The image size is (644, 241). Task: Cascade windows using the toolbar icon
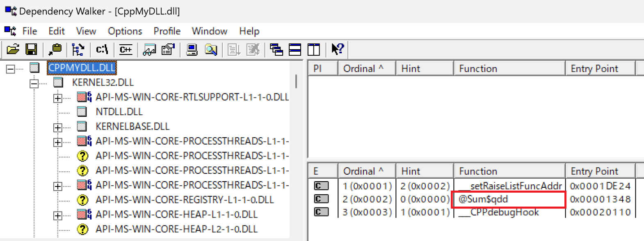tap(276, 50)
